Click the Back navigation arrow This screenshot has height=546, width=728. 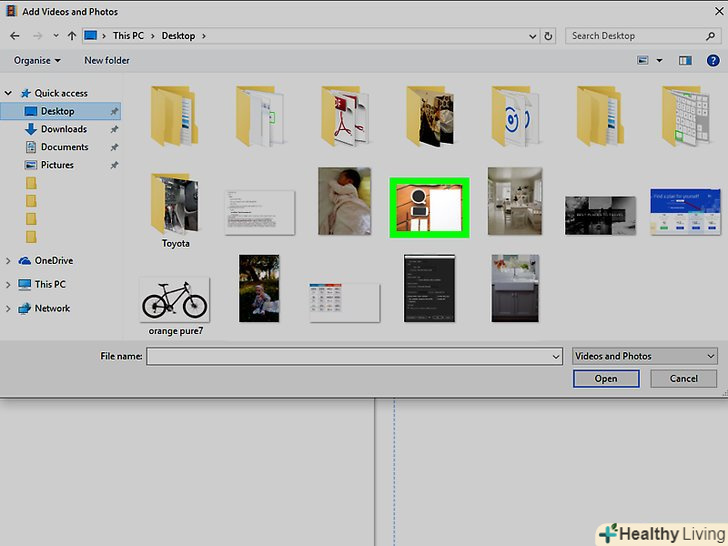click(x=14, y=36)
